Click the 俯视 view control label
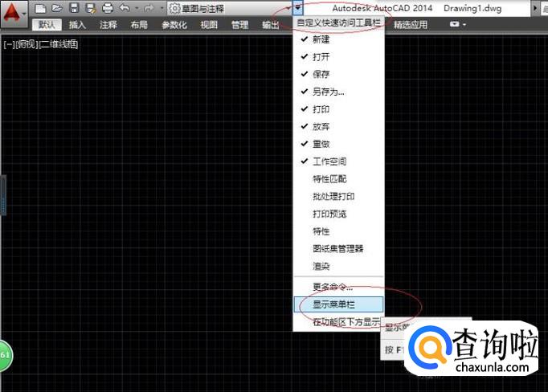 [x=27, y=44]
